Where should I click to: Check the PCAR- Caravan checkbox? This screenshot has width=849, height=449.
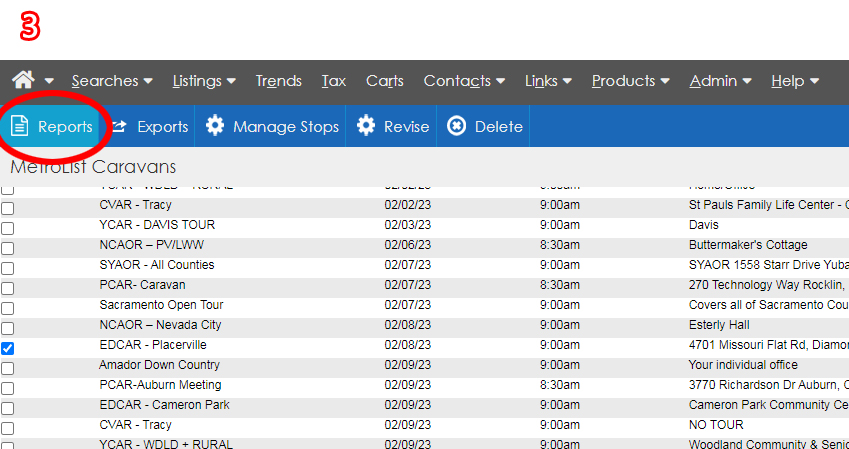[7, 289]
